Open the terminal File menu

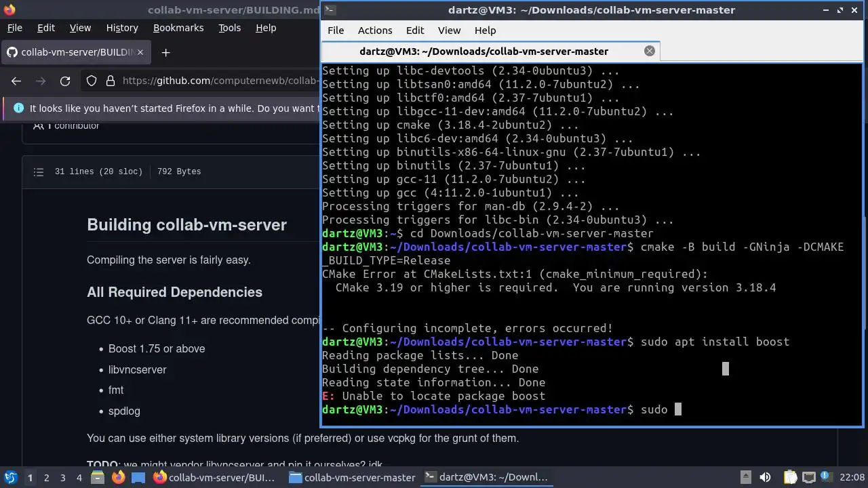pyautogui.click(x=336, y=30)
